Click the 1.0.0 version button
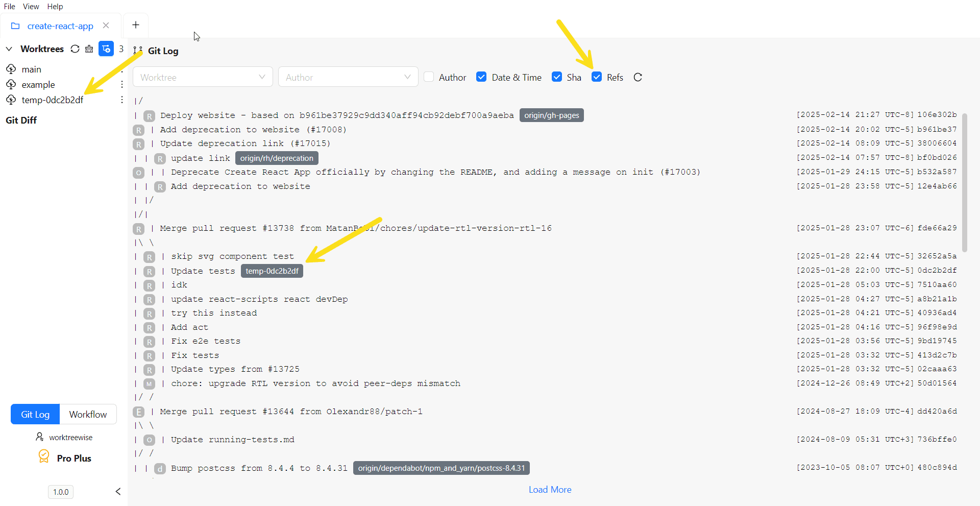980x506 pixels. [60, 492]
